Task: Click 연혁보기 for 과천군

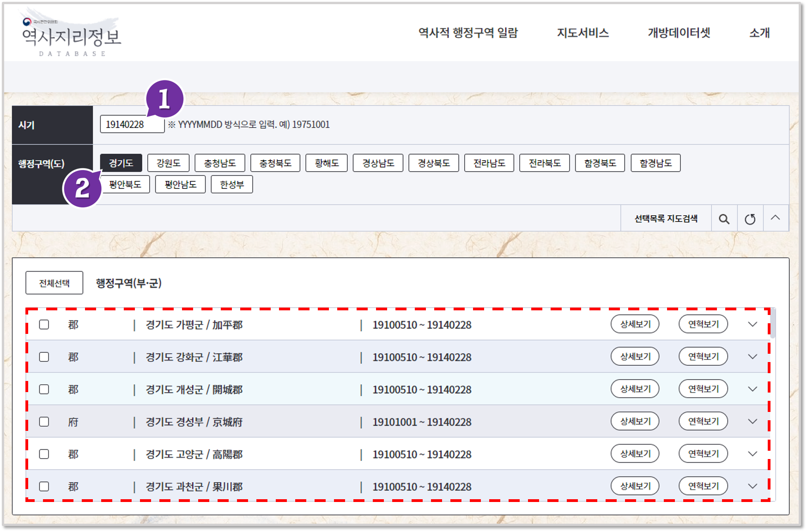Action: 703,486
